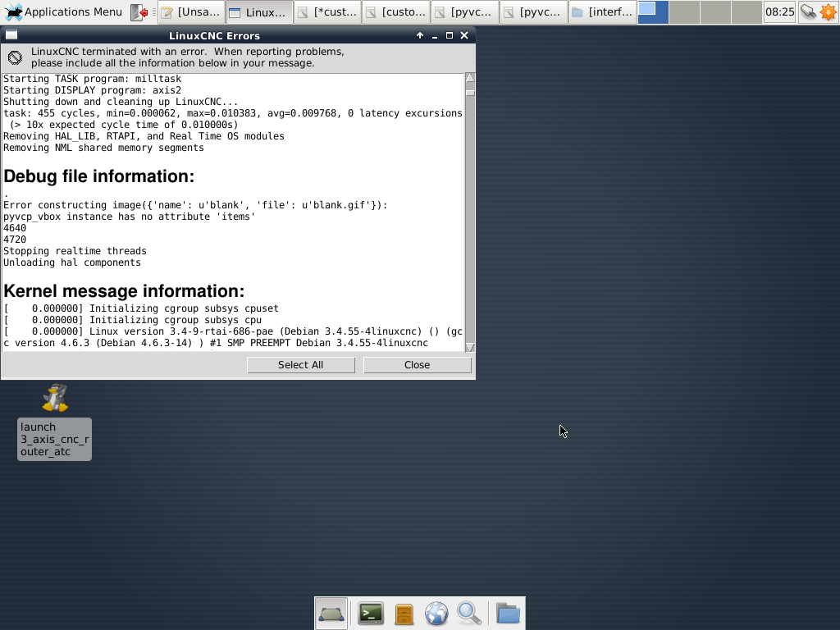Click the line 'Starting DISPLAY program: axis2'
The image size is (840, 630).
[92, 90]
